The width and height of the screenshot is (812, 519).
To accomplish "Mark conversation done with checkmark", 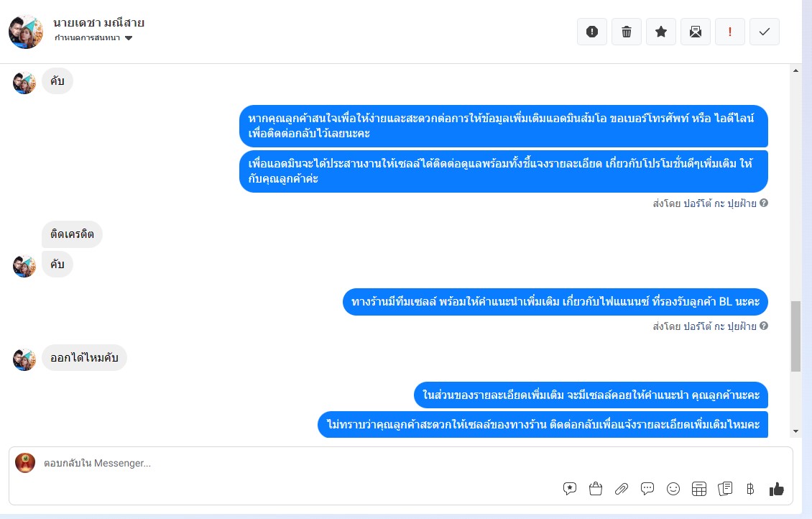I will (765, 32).
